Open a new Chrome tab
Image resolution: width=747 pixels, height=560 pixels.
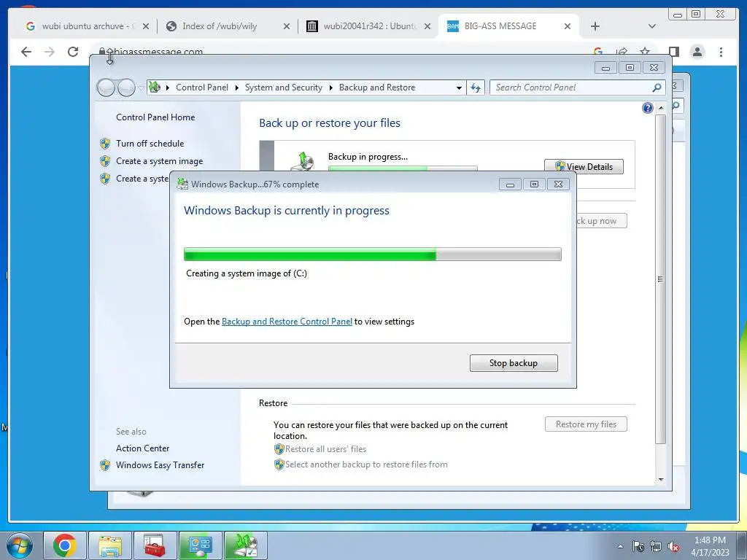(595, 26)
